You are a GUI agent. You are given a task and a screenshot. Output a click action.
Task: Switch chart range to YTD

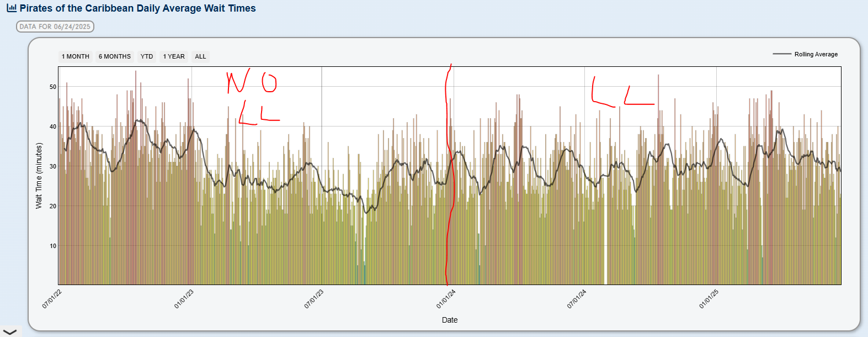point(147,56)
